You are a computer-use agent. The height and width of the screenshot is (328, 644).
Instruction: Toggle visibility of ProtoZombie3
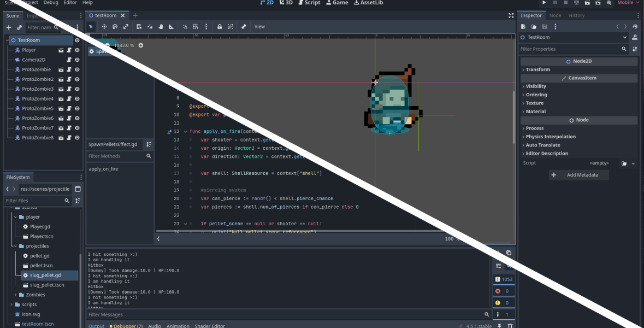click(x=77, y=89)
